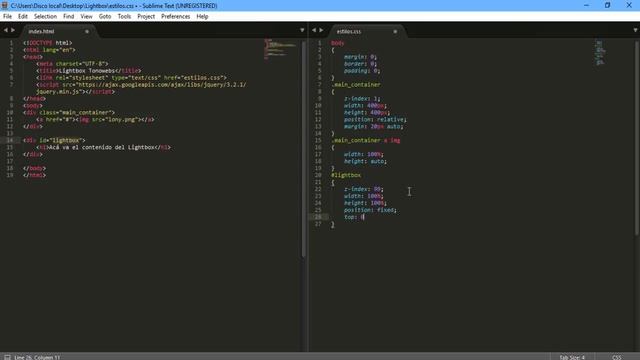This screenshot has height=360, width=640.
Task: Go to previous tab in right pane
Action: click(314, 30)
